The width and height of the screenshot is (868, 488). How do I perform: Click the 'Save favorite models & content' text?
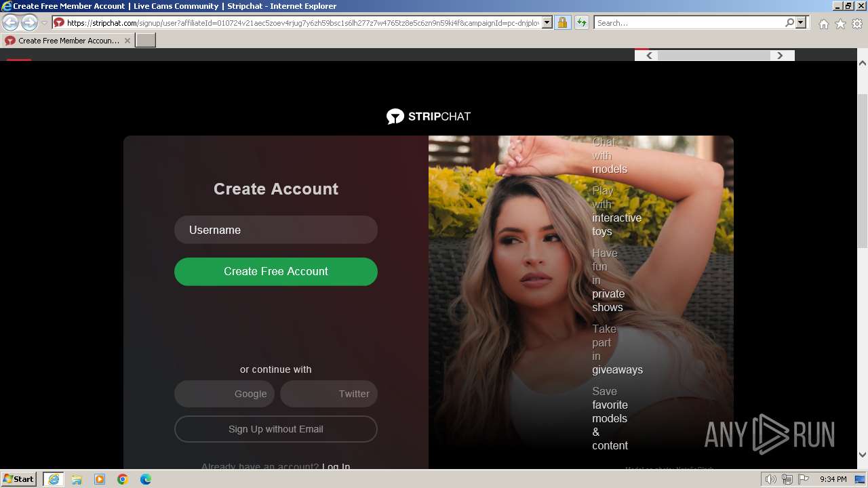610,418
